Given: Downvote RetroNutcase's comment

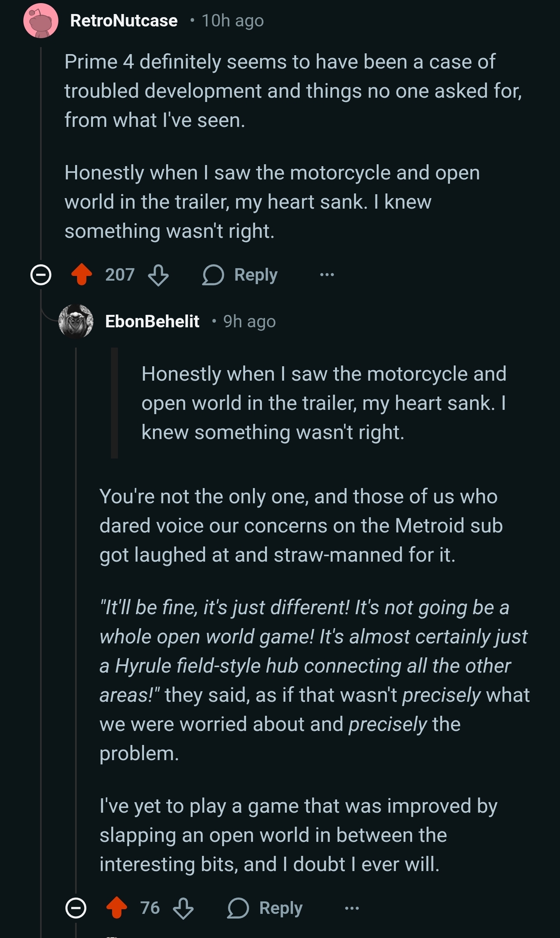Looking at the screenshot, I should tap(158, 275).
